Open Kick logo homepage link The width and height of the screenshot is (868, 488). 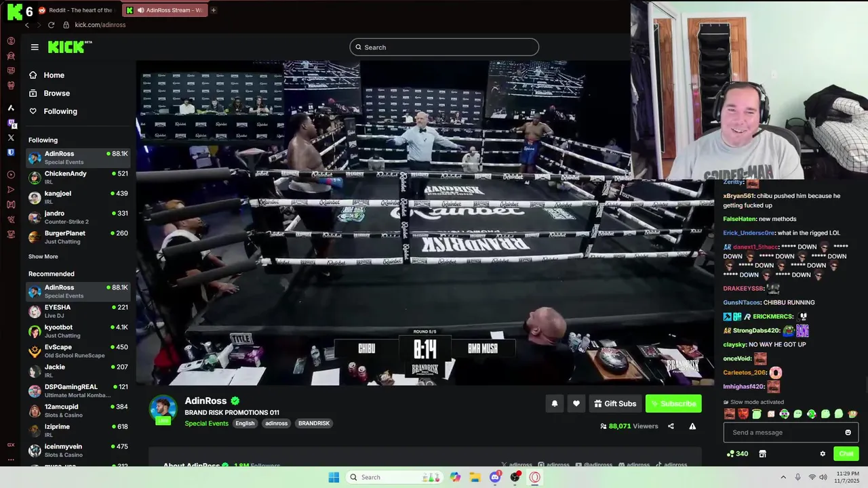70,47
